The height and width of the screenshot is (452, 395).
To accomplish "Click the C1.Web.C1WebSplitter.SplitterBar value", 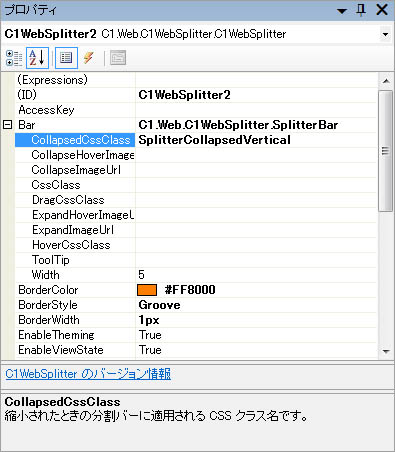I will (238, 125).
